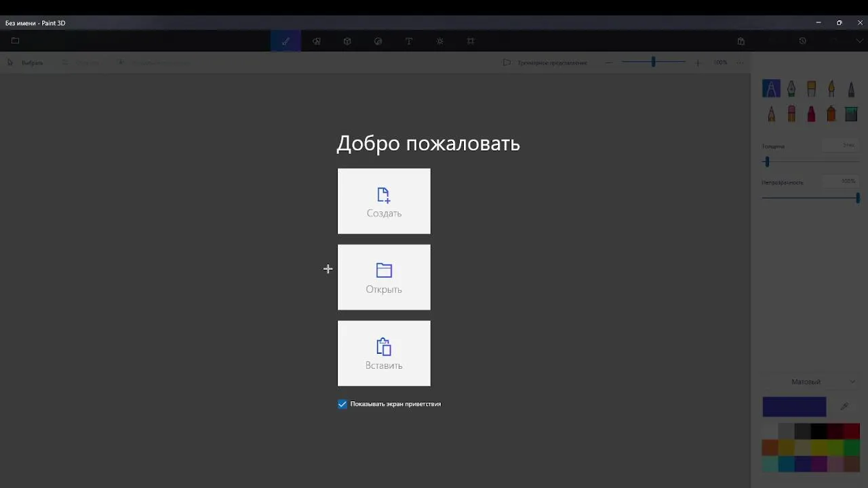Choose the Eraser tool

pos(791,113)
